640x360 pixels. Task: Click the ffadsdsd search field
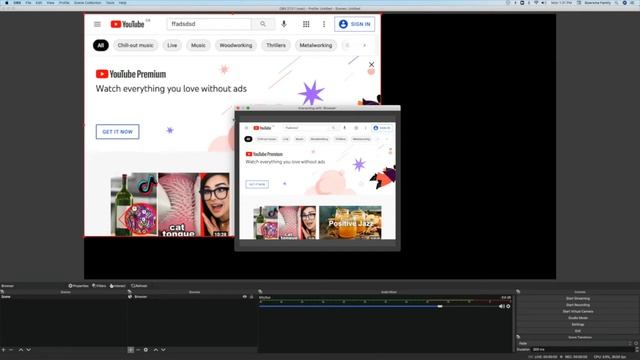point(209,24)
